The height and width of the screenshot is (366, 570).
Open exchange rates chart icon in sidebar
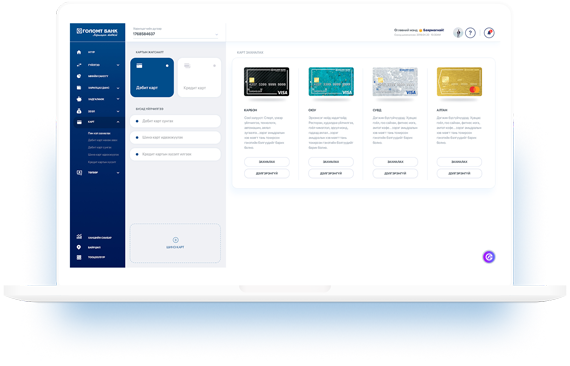(79, 237)
